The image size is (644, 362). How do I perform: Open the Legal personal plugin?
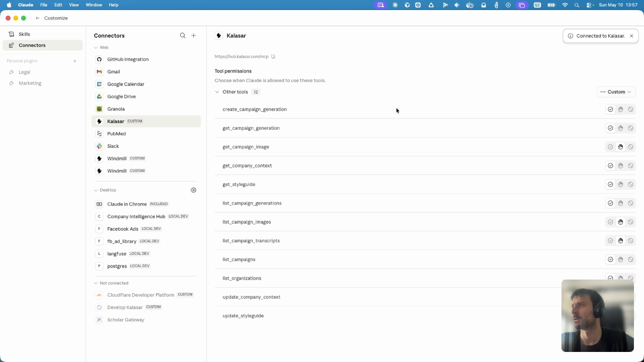click(43, 72)
